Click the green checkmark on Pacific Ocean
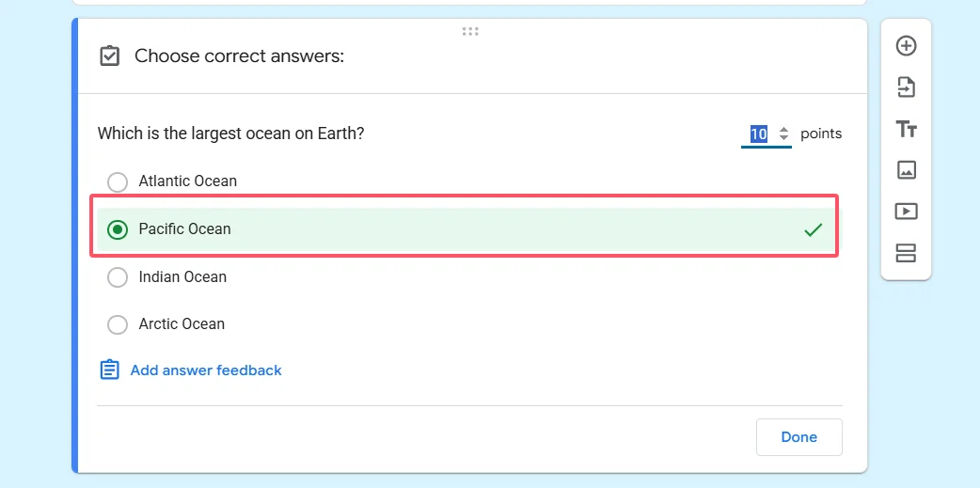980x488 pixels. 814,229
